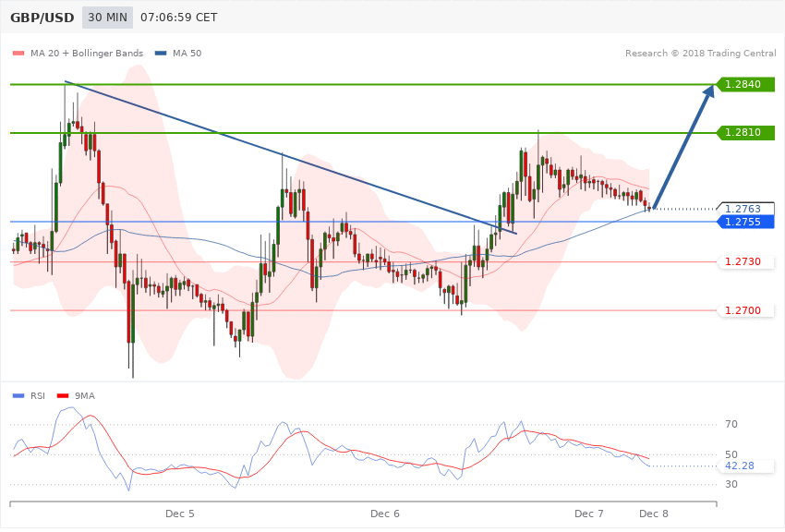Click the RSI 70 level label
The height and width of the screenshot is (532, 785).
[731, 424]
